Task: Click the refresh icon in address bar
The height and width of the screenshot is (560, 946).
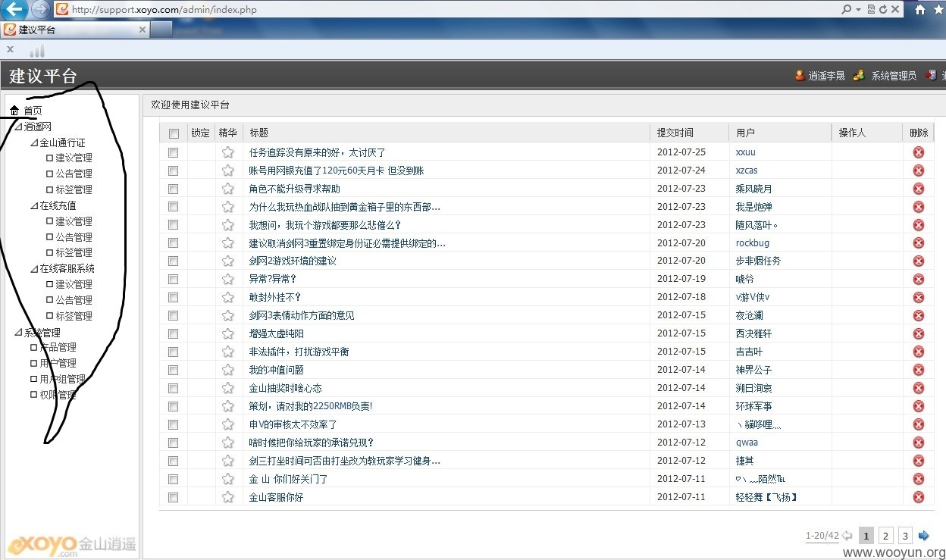Action: (x=883, y=10)
